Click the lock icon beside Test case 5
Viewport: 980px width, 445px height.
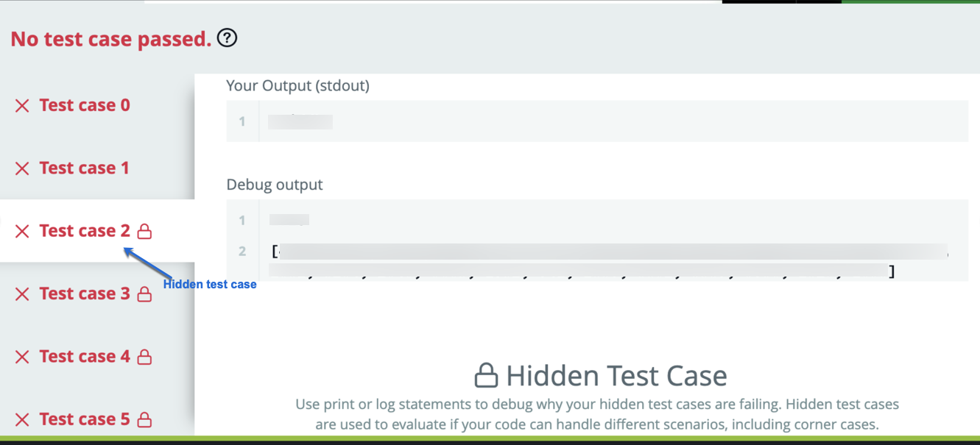click(x=145, y=419)
